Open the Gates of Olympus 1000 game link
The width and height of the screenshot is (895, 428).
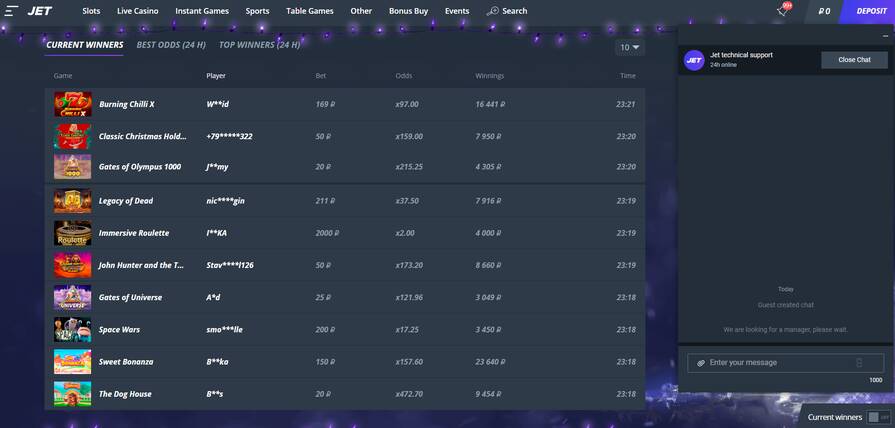[140, 167]
